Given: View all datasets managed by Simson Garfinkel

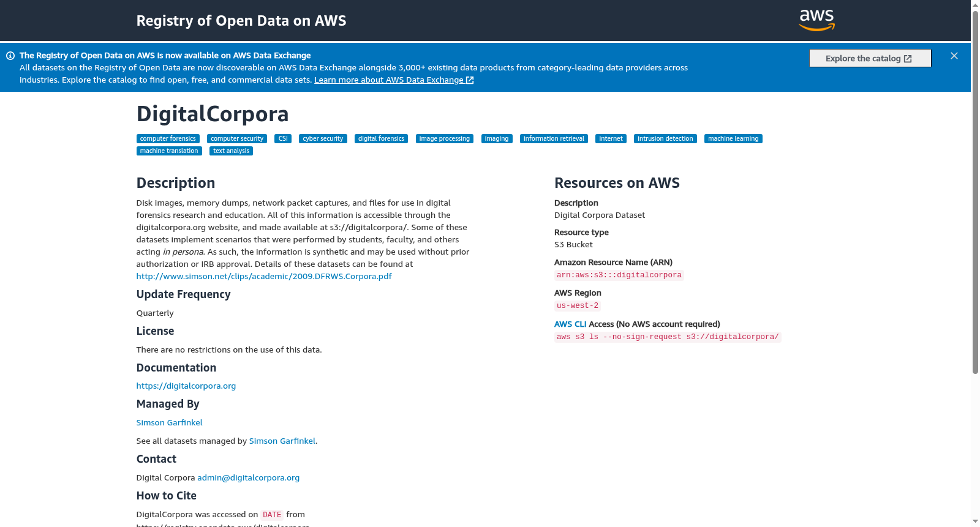Looking at the screenshot, I should 282,441.
